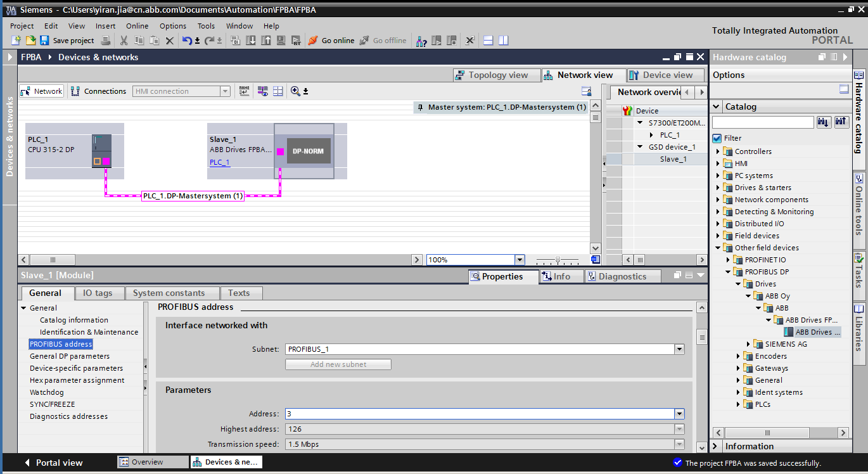
Task: Switch to the Device view tab
Action: (665, 75)
